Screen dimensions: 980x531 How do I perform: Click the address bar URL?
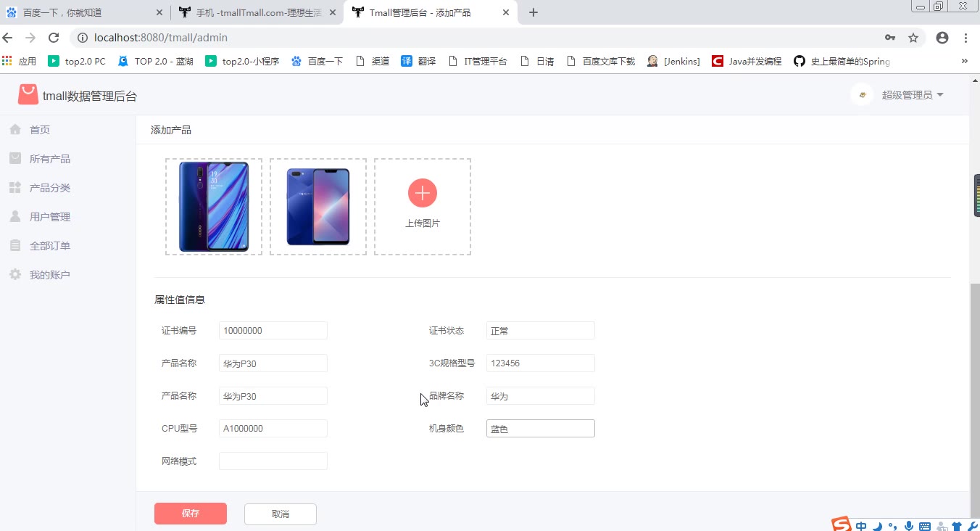(161, 38)
